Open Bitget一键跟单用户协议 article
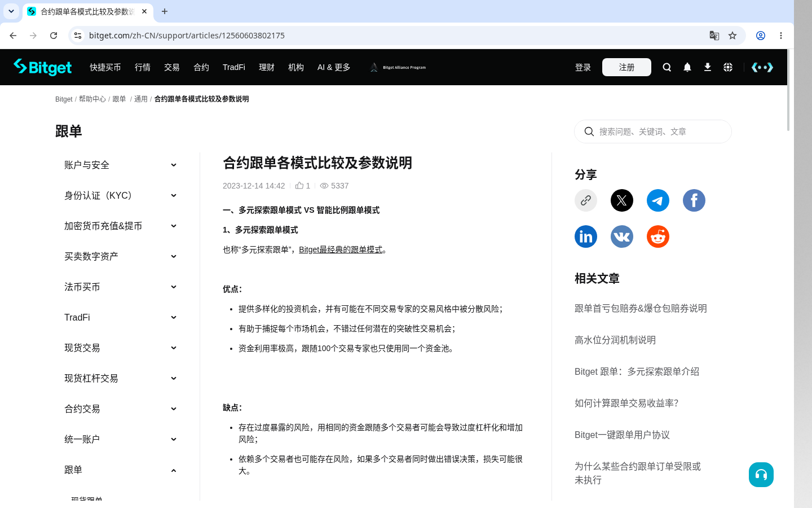 pyautogui.click(x=622, y=435)
